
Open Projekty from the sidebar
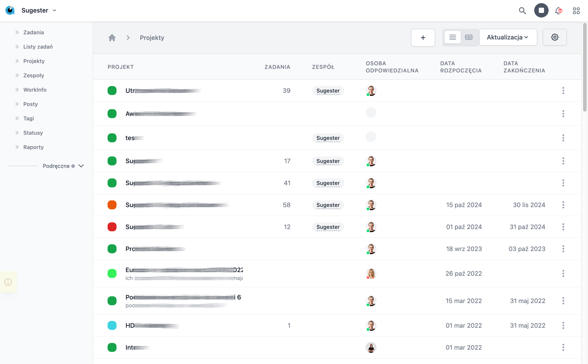[x=34, y=61]
